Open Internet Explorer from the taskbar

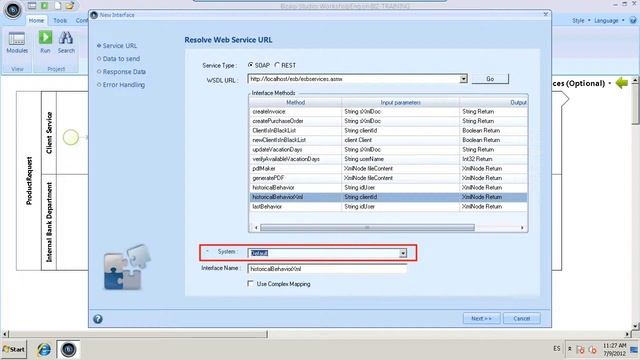pyautogui.click(x=44, y=349)
